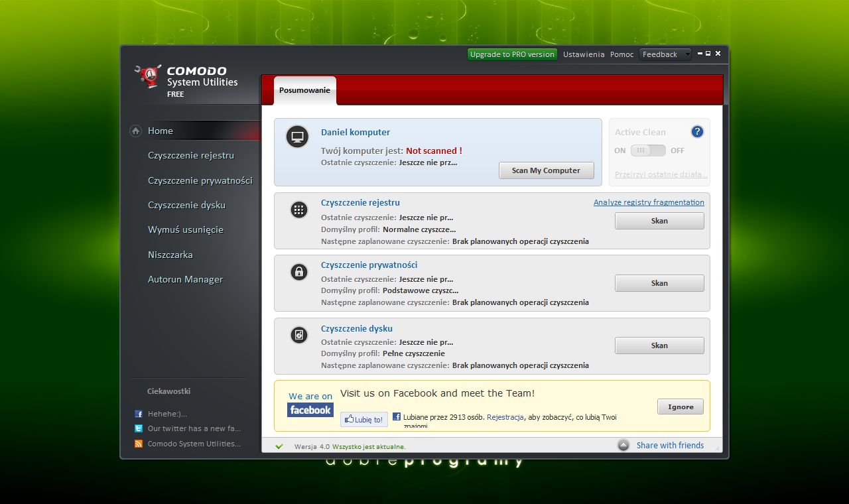Click the facebook logo in the banner

pos(310,410)
